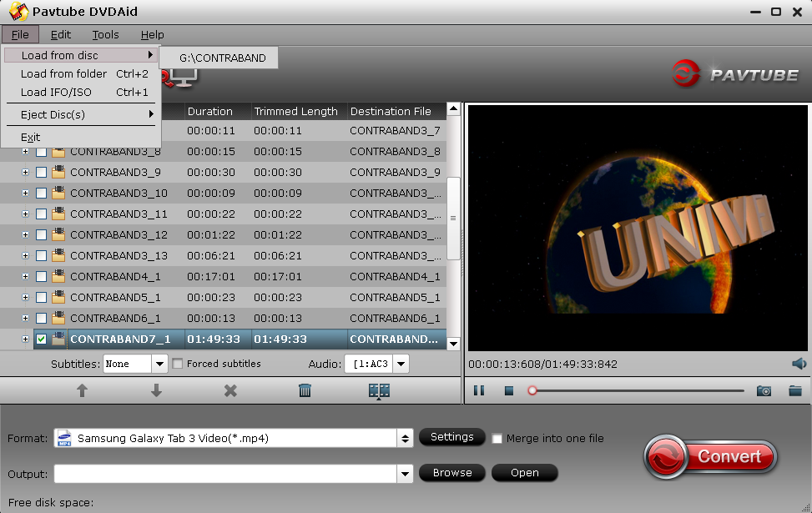Check Merge into one file option
This screenshot has width=812, height=513.
497,439
